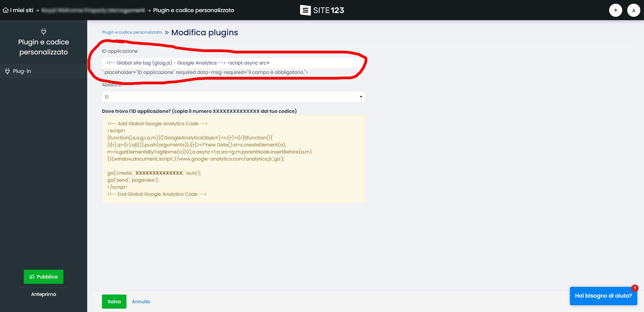
Task: Select the plug icon next to Plug-in
Action: (7, 71)
